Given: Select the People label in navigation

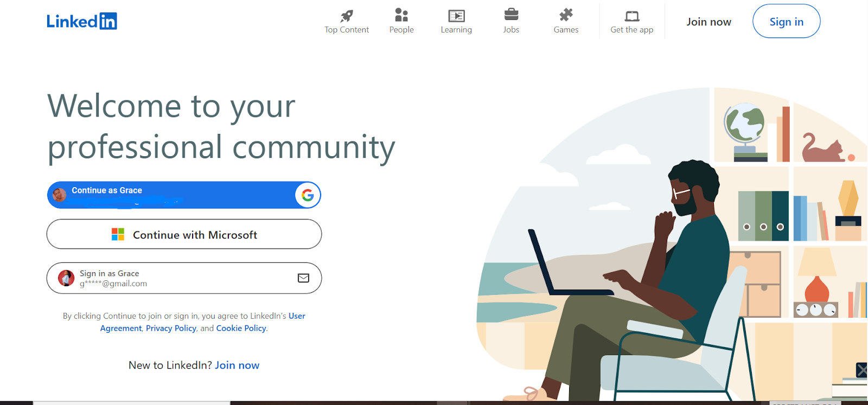Looking at the screenshot, I should click(x=401, y=30).
